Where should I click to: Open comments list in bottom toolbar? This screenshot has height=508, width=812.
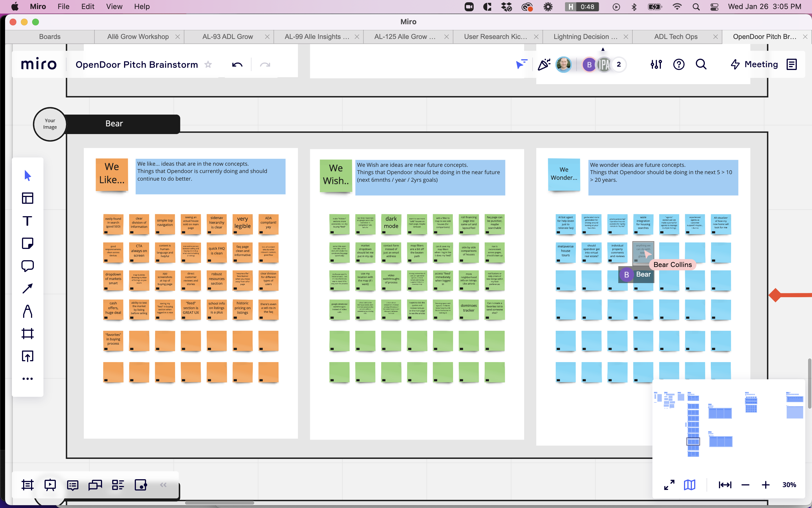pos(73,485)
